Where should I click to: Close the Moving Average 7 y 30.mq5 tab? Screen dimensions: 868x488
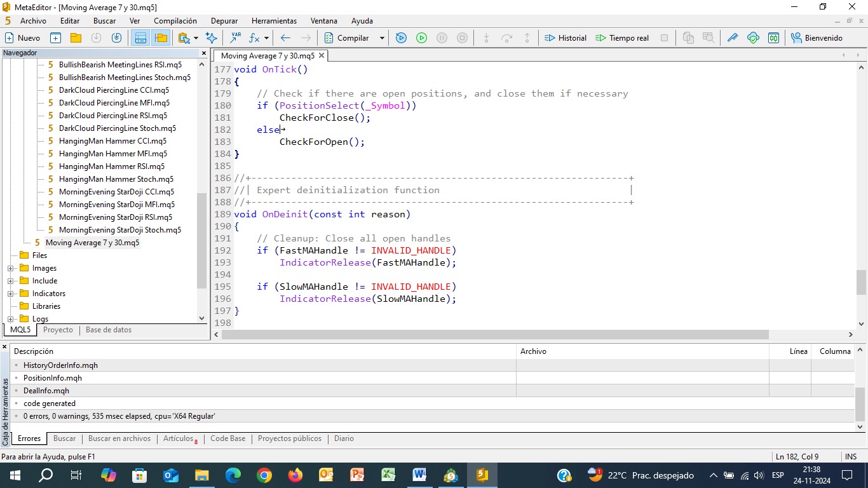point(322,55)
